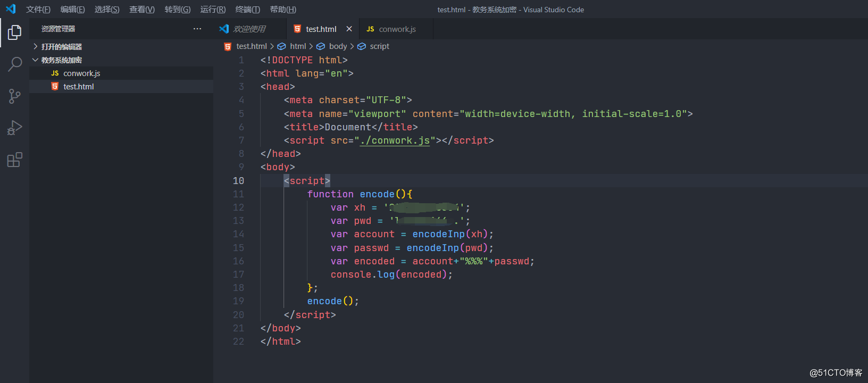Click the '<html lang="en">' line
The width and height of the screenshot is (868, 383).
pos(307,73)
